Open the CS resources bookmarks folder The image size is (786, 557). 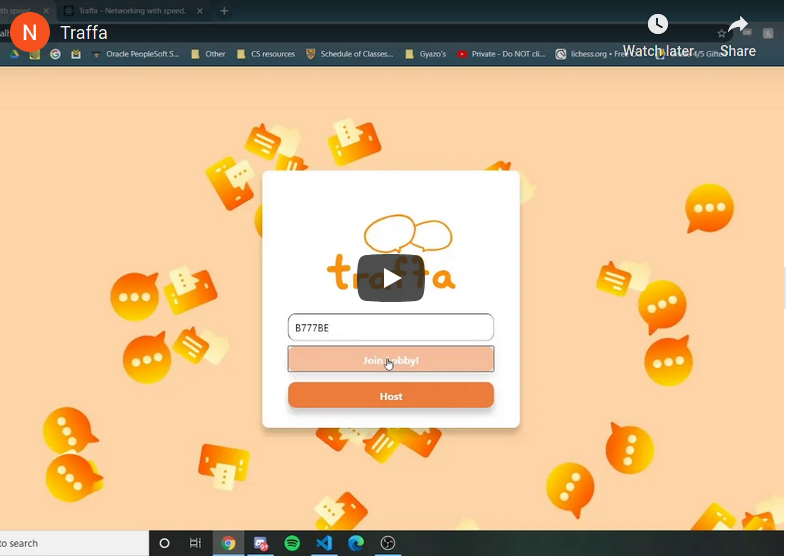click(x=266, y=54)
